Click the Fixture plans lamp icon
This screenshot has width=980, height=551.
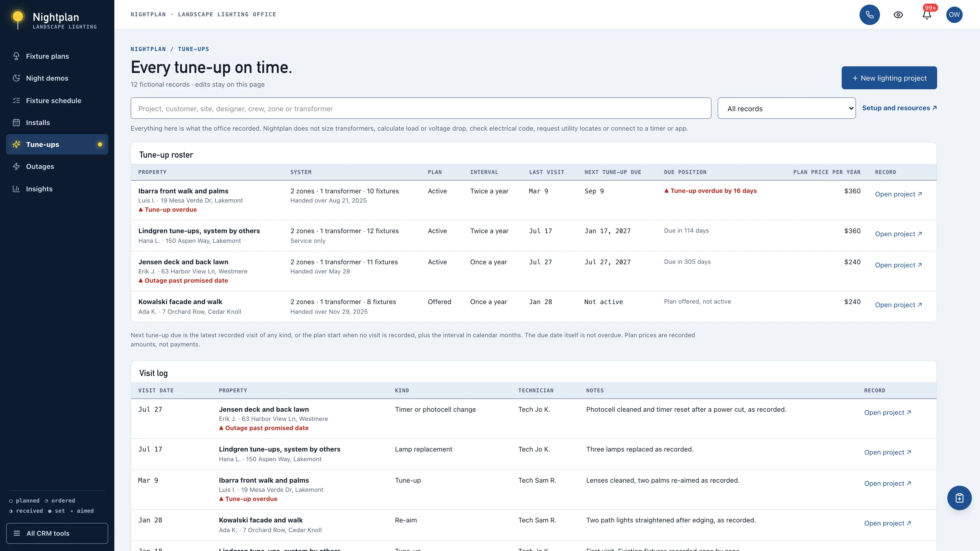click(16, 56)
